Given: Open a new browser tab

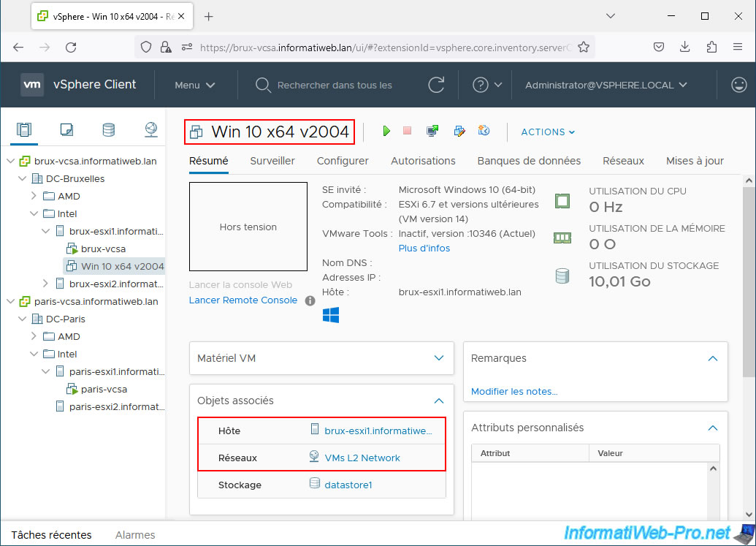Looking at the screenshot, I should point(208,16).
